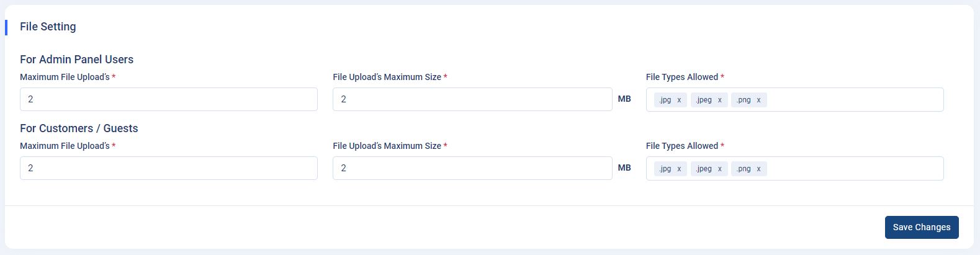Focus Customers / Guests File Upload's Maximum Size field
This screenshot has height=255, width=980.
click(472, 168)
